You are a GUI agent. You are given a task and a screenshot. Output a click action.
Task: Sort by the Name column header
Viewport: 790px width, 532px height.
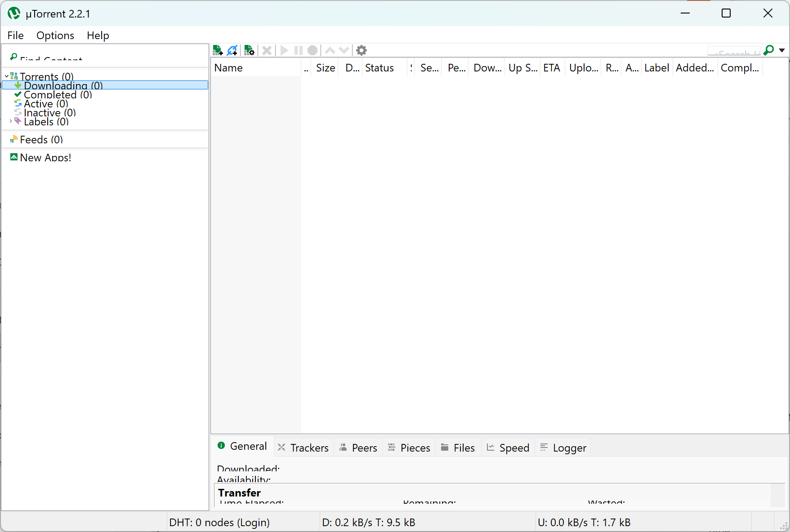(256, 68)
